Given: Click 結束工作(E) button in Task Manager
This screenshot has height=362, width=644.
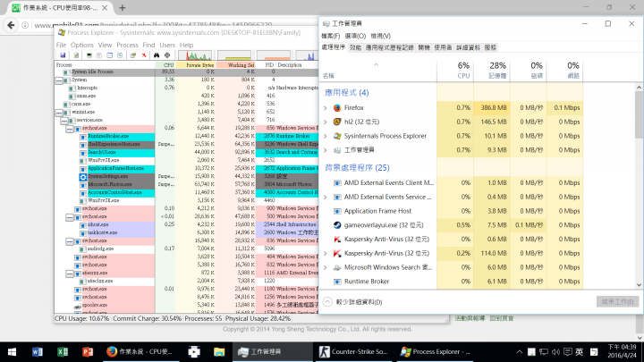Looking at the screenshot, I should tap(617, 302).
